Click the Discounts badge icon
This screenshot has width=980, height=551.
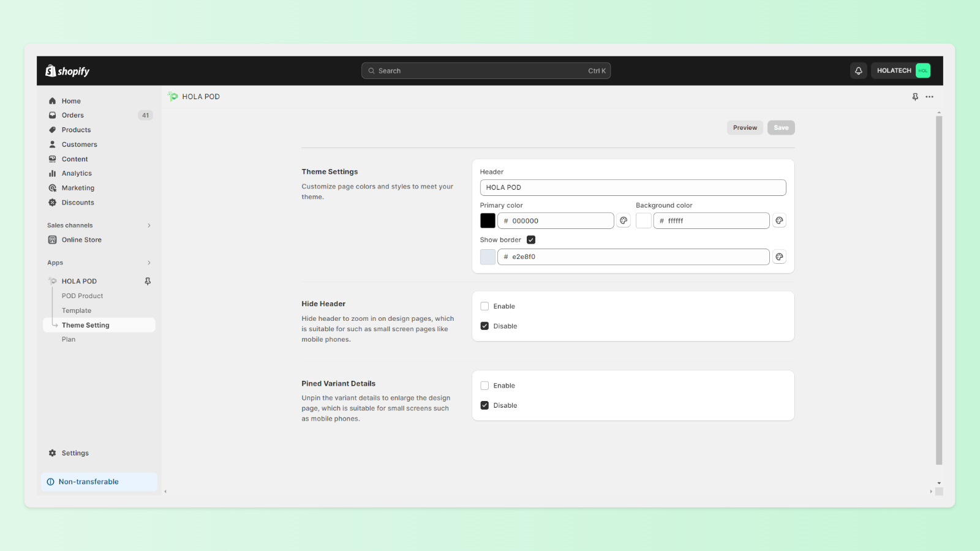[x=53, y=203]
